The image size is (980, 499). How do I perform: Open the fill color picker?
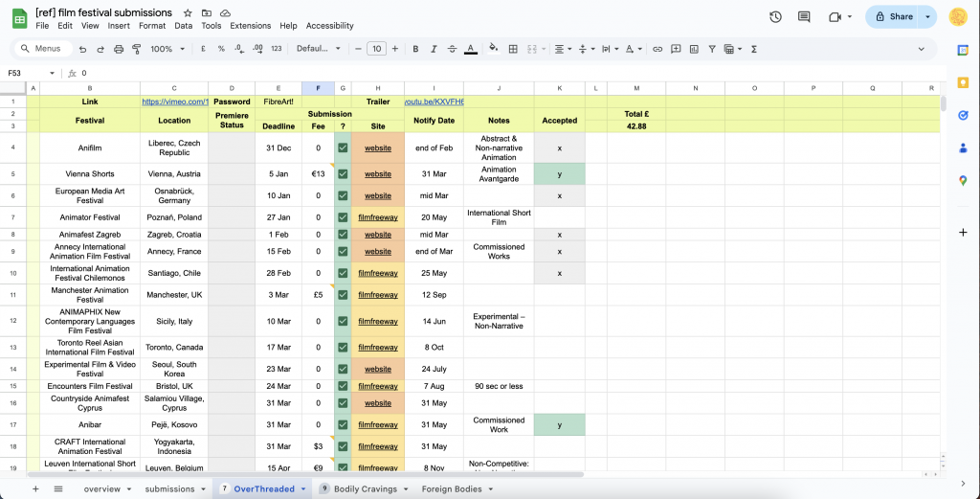coord(494,49)
